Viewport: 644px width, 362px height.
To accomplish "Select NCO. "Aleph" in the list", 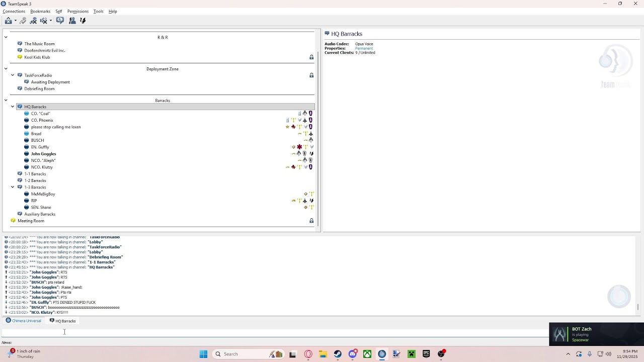I will 43,160.
